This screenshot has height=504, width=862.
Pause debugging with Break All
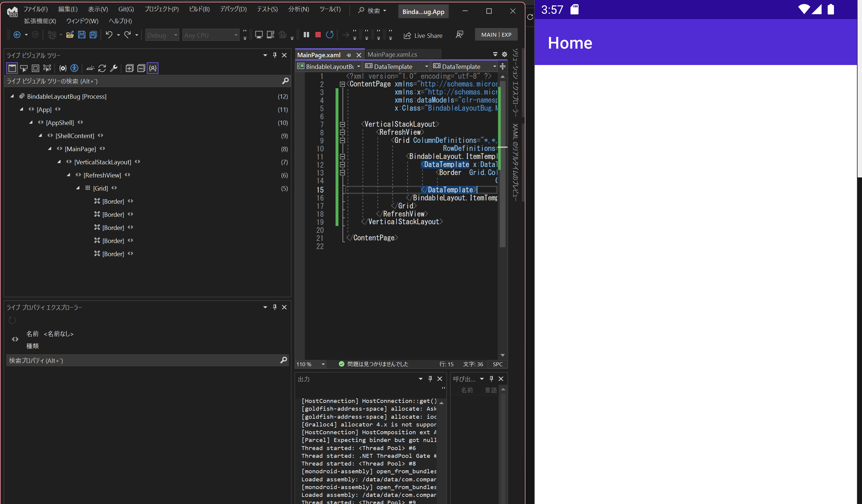(306, 35)
